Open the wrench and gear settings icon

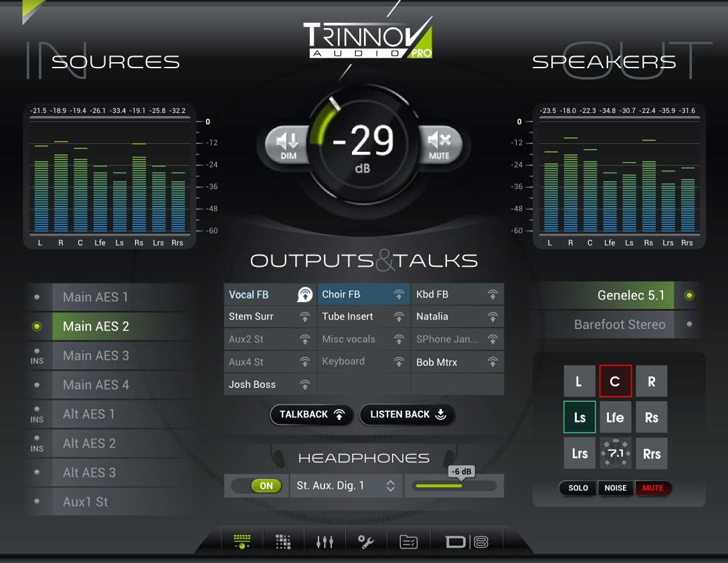tap(365, 542)
